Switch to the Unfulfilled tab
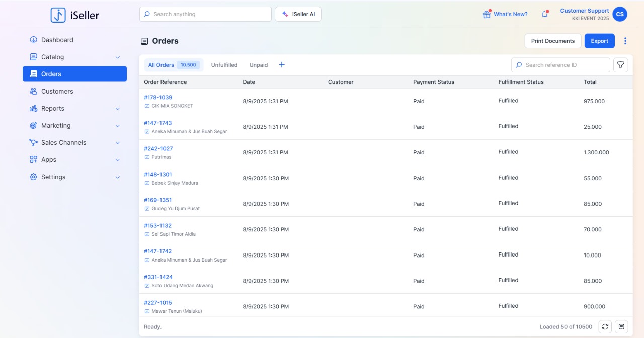644x338 pixels. tap(224, 65)
